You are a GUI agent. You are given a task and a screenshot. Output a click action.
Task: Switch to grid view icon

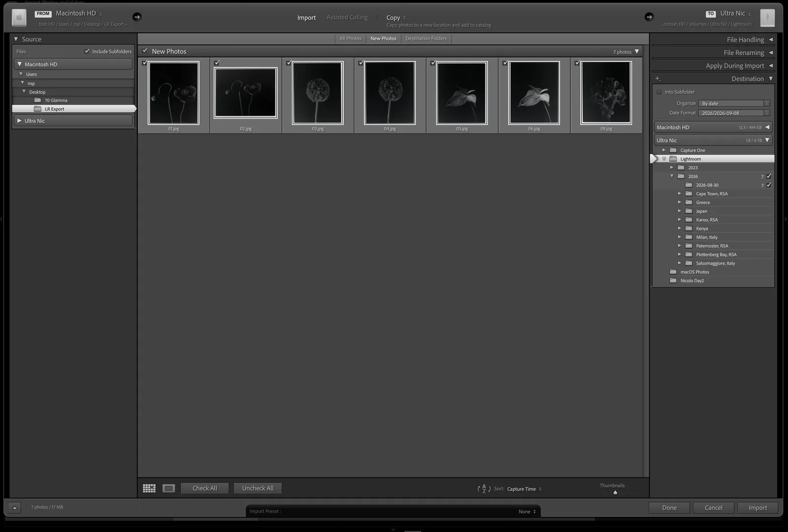click(x=149, y=488)
